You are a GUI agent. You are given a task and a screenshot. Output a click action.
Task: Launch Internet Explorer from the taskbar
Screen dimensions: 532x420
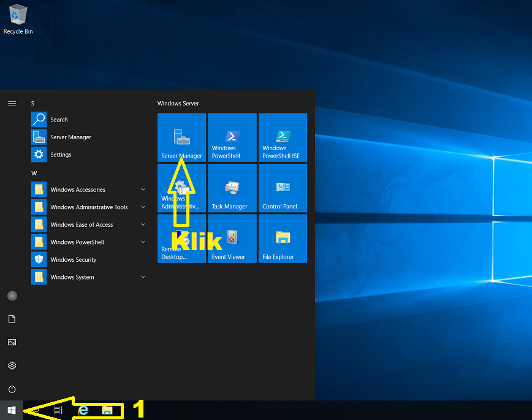(x=83, y=410)
